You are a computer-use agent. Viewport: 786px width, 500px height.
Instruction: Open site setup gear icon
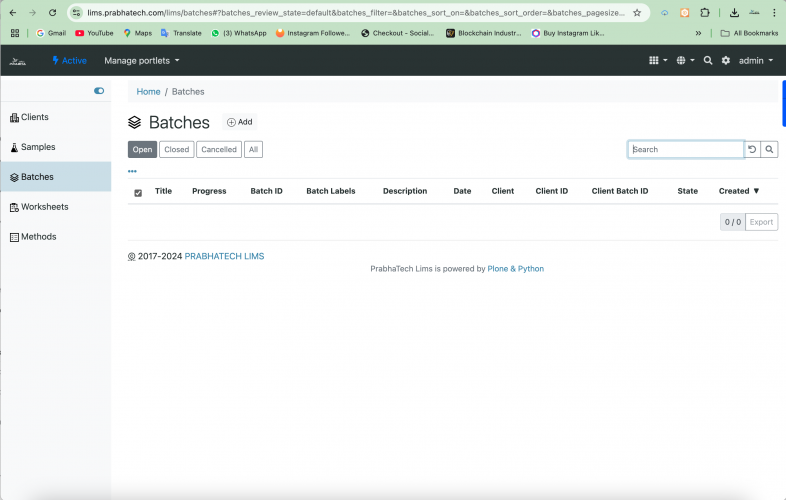pos(725,61)
